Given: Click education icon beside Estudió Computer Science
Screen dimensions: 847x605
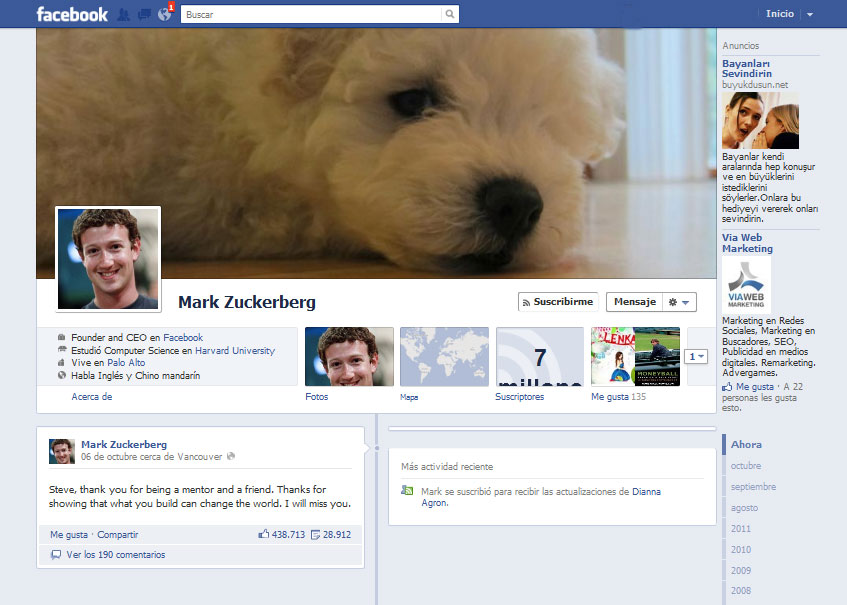Looking at the screenshot, I should 62,349.
